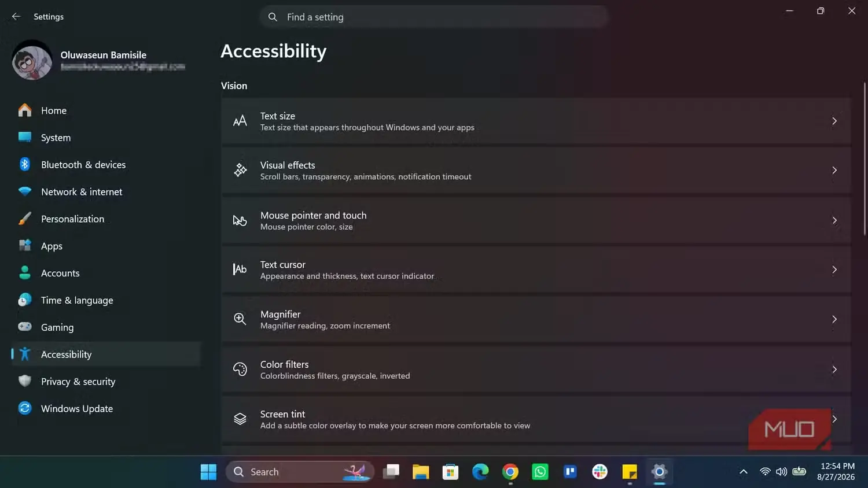868x488 pixels.
Task: Click the Magnifier zoom icon
Action: (x=240, y=319)
